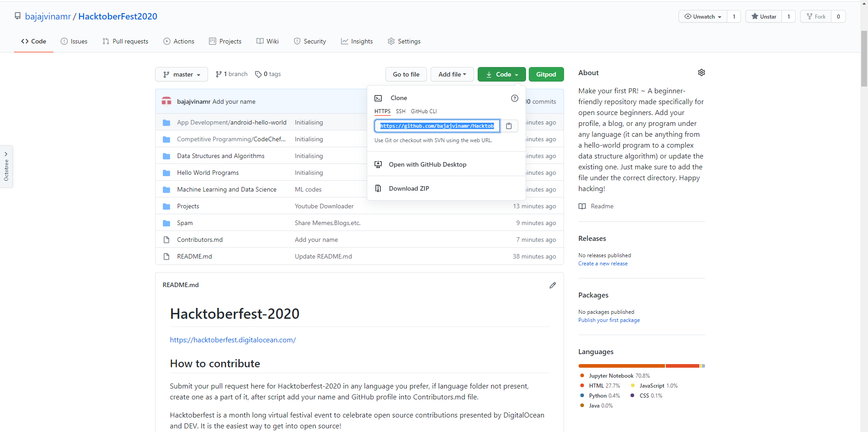
Task: Click bajajvinamr avatar in commit bar
Action: click(x=166, y=101)
